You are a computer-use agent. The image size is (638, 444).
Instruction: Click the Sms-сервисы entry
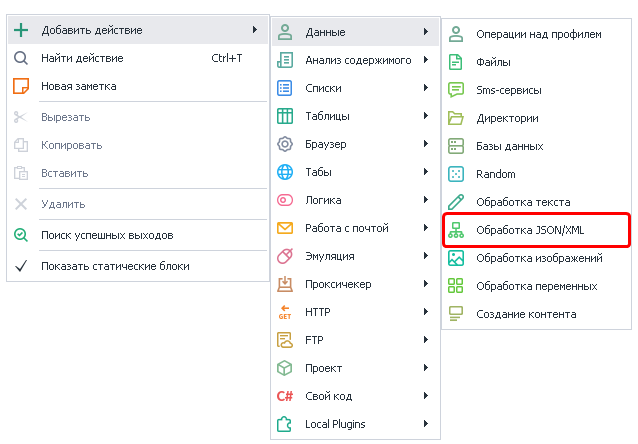509,90
